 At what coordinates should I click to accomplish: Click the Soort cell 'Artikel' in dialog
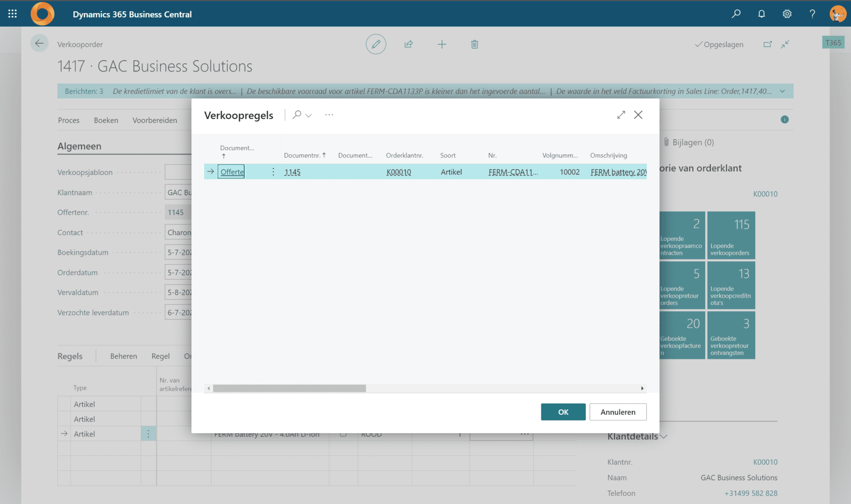click(x=451, y=172)
